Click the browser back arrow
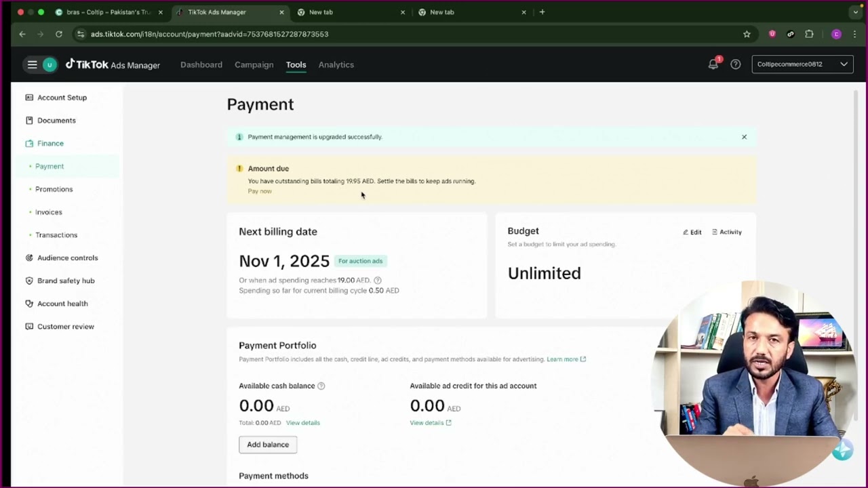Image resolution: width=868 pixels, height=488 pixels. [22, 34]
